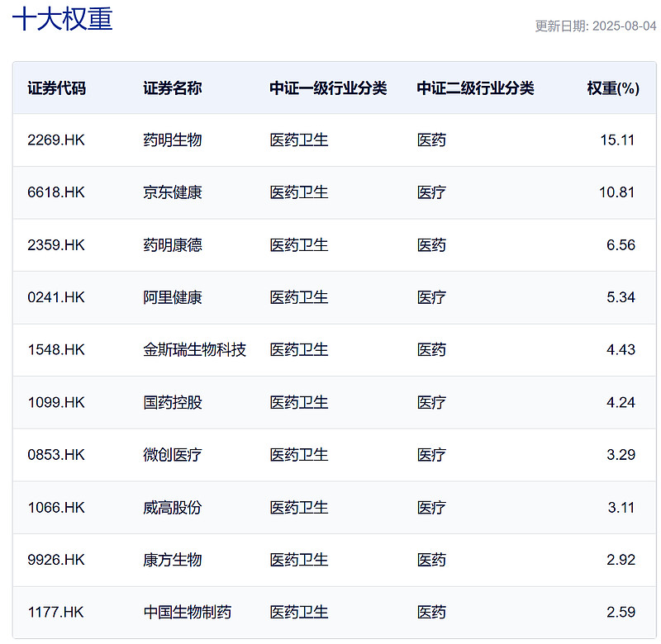Click the 十大权重 heading

[63, 19]
